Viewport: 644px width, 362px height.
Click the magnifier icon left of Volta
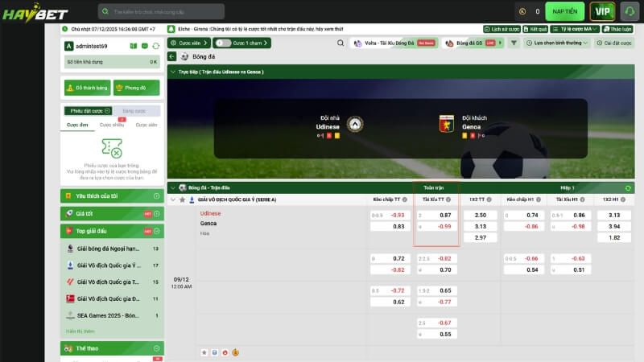point(341,43)
